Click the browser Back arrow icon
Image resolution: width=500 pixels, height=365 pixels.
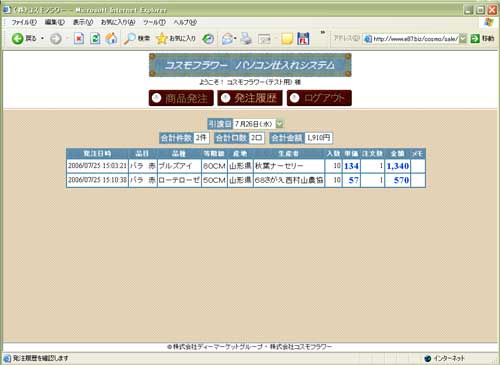point(17,39)
